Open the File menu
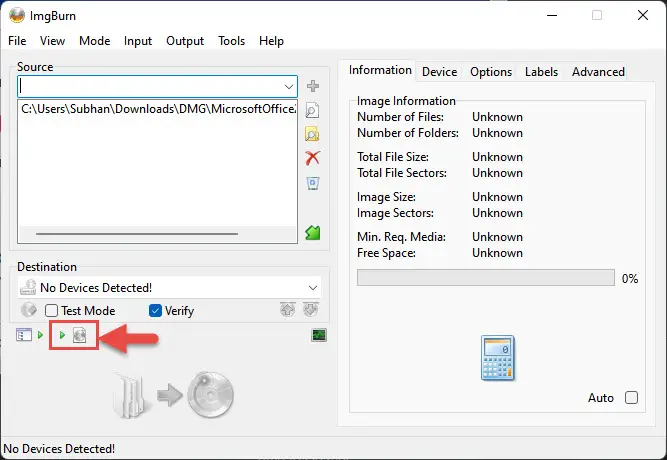This screenshot has height=460, width=667. pyautogui.click(x=17, y=41)
